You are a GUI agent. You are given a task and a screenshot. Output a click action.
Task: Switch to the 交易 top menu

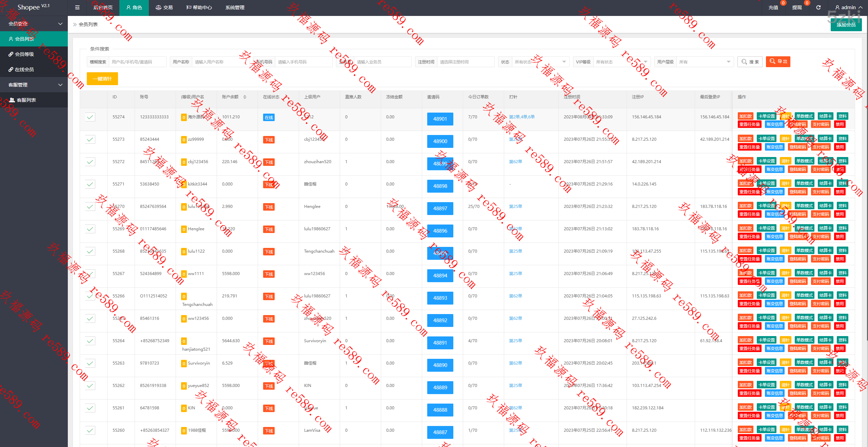[x=164, y=7]
